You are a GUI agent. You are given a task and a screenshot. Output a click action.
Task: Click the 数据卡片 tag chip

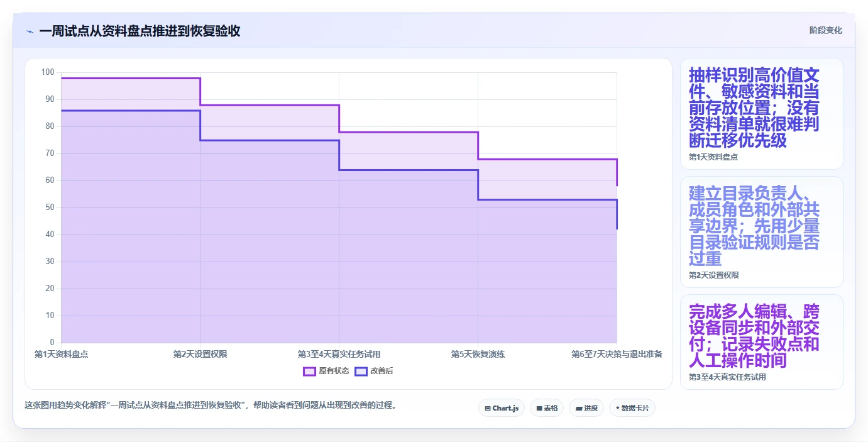pos(632,408)
